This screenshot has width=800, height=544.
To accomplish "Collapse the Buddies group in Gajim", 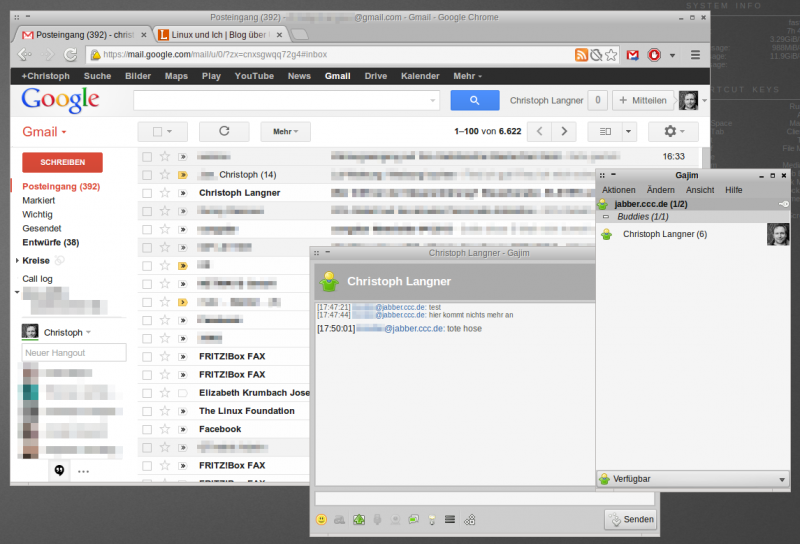I will point(606,216).
